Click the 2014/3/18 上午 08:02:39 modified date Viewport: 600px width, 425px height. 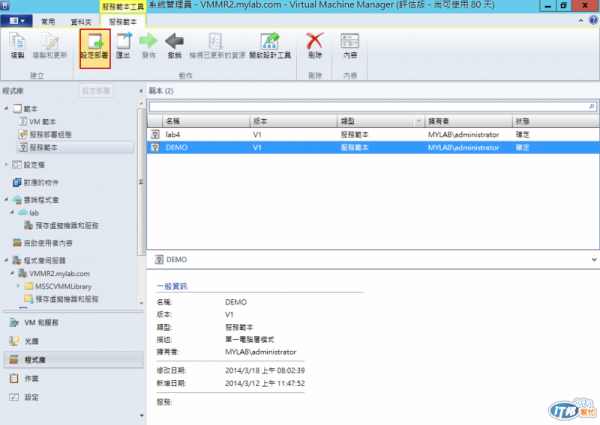[x=265, y=370]
